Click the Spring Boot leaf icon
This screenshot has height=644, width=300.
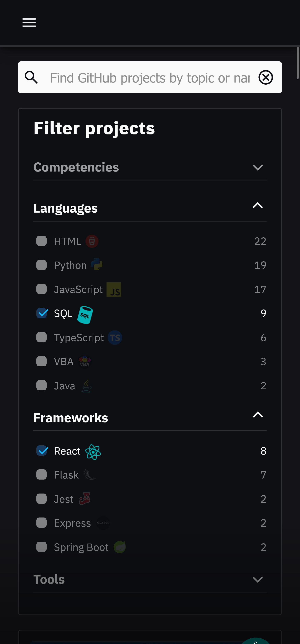120,547
